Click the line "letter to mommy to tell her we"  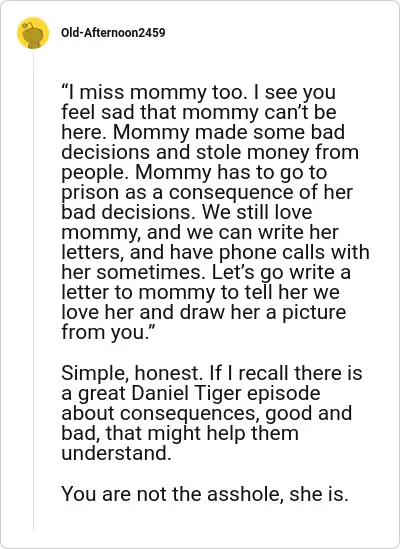[x=200, y=292]
